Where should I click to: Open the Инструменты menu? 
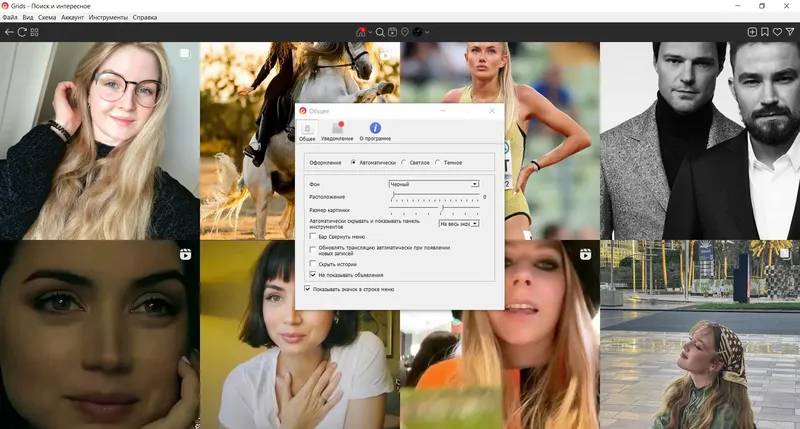[108, 17]
